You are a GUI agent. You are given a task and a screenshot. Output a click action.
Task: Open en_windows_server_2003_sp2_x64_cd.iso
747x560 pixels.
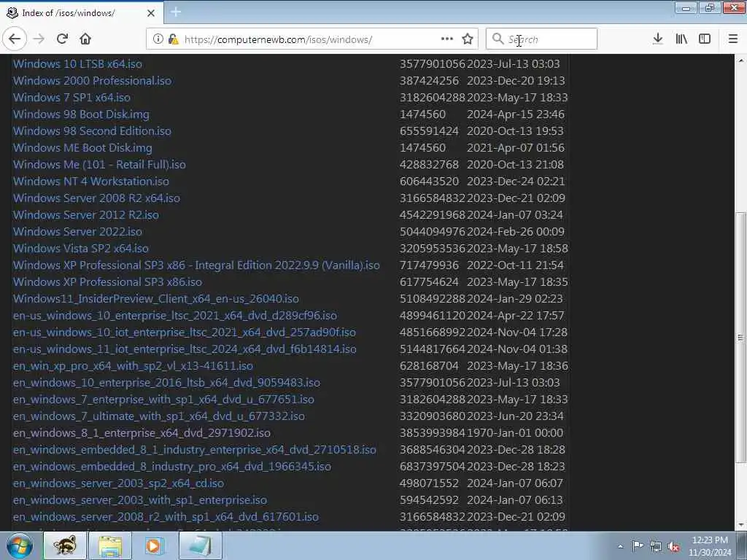tap(118, 483)
